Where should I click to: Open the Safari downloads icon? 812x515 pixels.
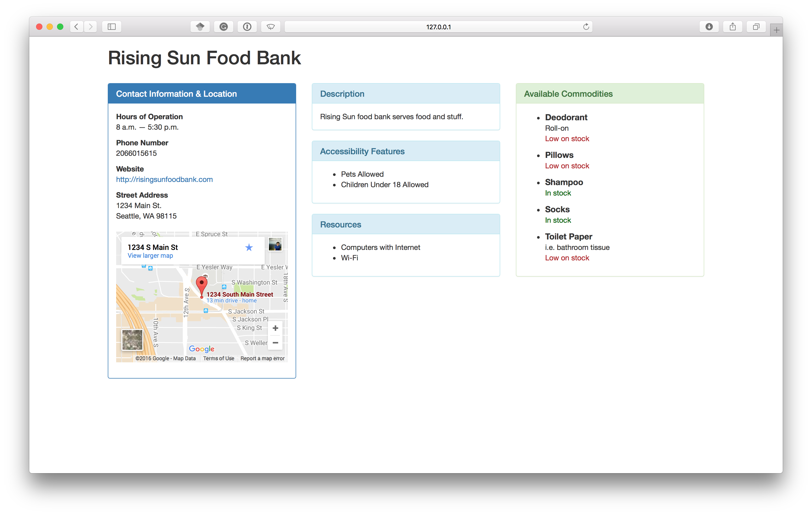pos(709,27)
